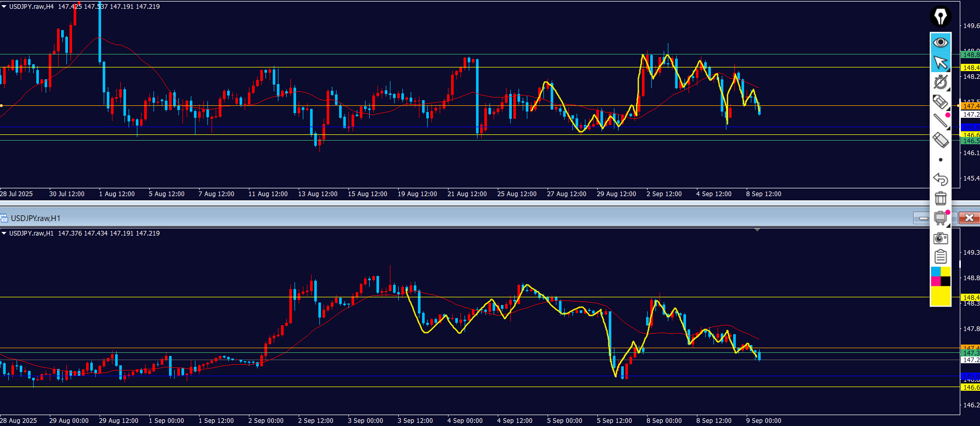This screenshot has height=426, width=980.
Task: Click the trash bin to clear drawings
Action: click(x=940, y=198)
